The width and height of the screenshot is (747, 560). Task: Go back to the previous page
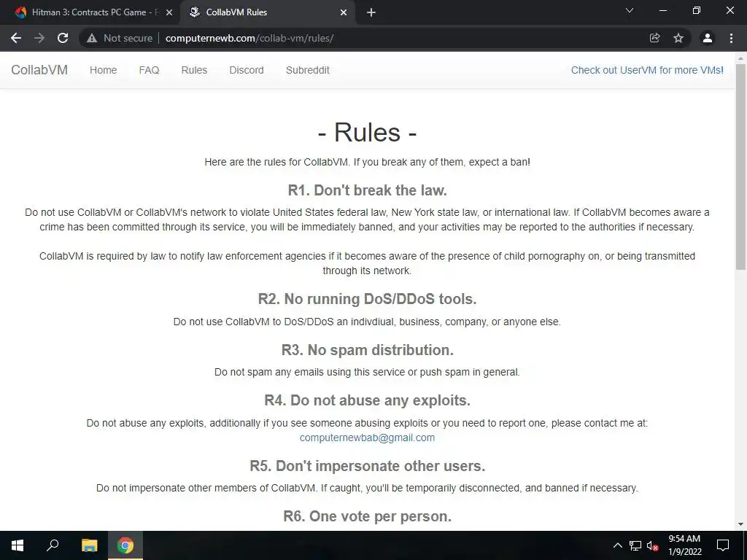click(x=16, y=38)
